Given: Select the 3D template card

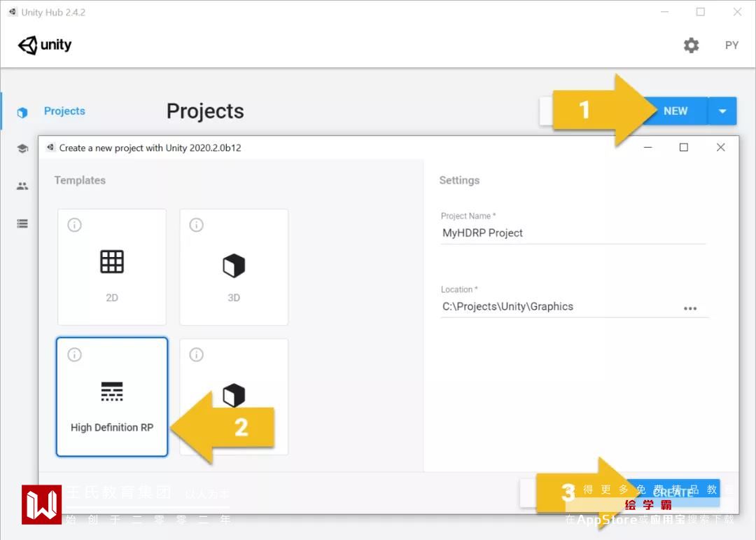Looking at the screenshot, I should (234, 267).
